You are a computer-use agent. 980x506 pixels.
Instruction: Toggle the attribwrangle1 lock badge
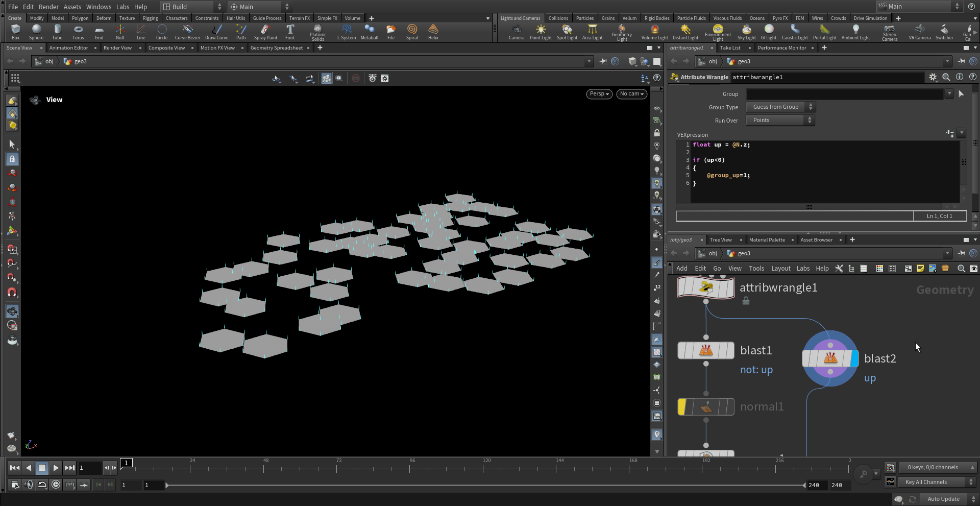pos(746,301)
